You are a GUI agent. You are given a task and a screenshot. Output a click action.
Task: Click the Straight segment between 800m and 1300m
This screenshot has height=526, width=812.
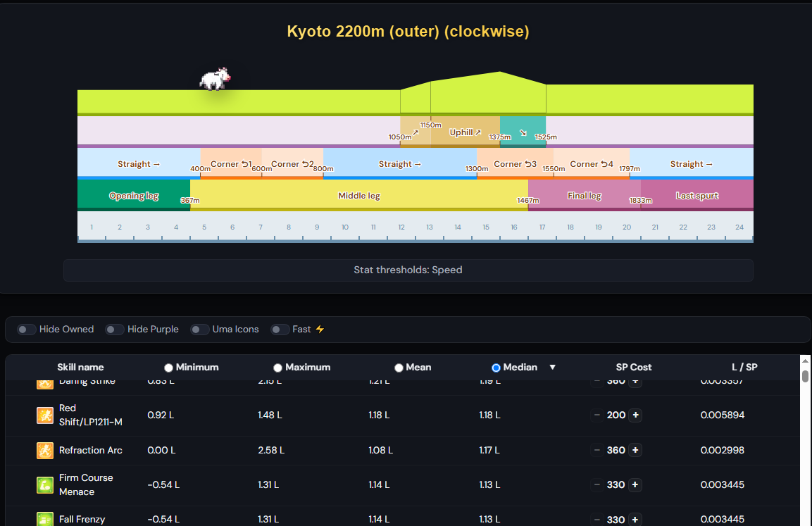click(400, 163)
